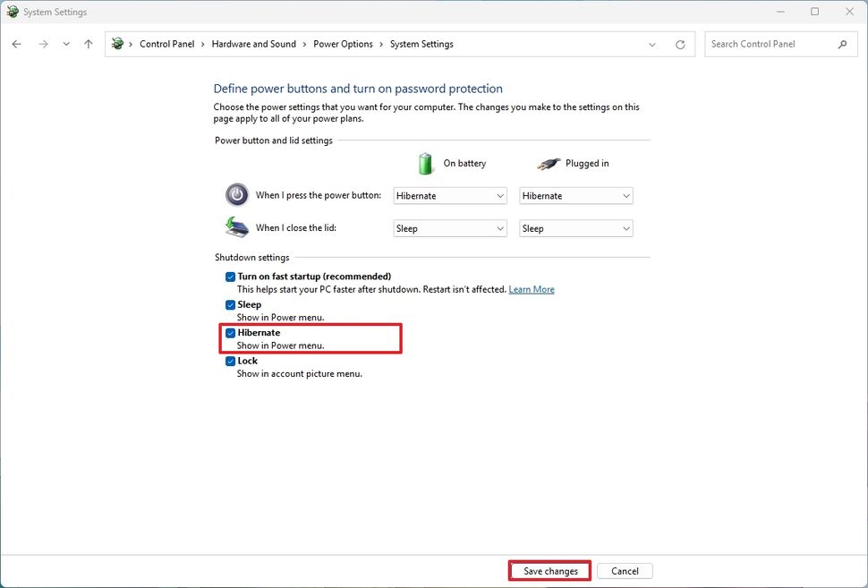868x588 pixels.
Task: Click the search magnifier icon
Action: pyautogui.click(x=842, y=43)
